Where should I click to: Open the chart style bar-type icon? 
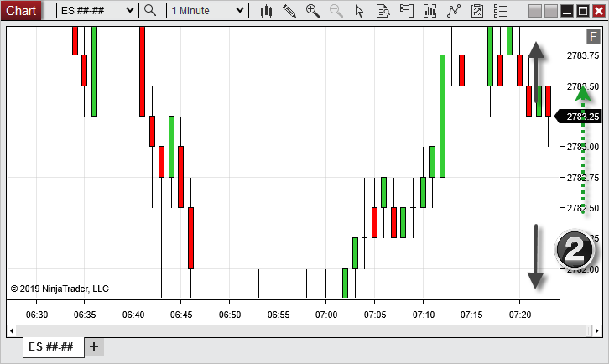click(x=266, y=11)
